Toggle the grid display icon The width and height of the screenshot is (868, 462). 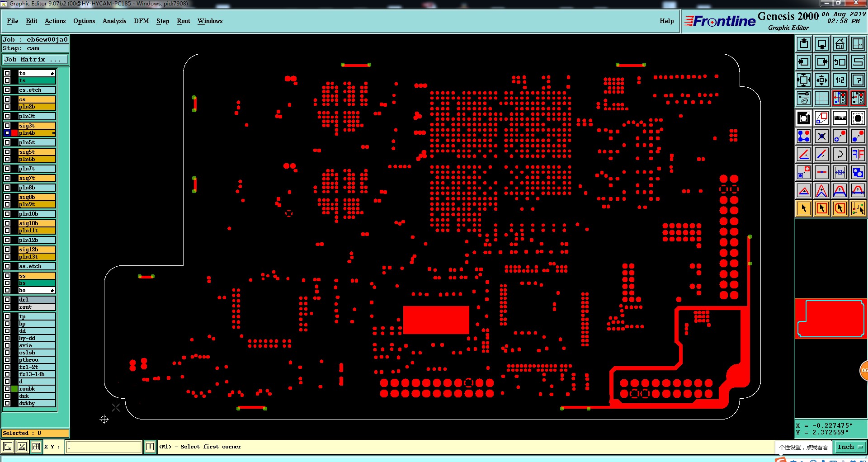point(822,98)
